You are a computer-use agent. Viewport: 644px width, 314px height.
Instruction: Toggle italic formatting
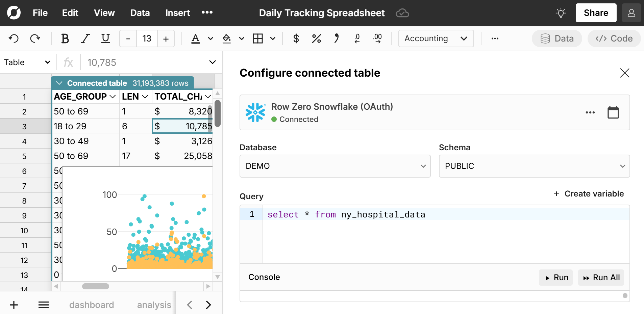click(85, 38)
